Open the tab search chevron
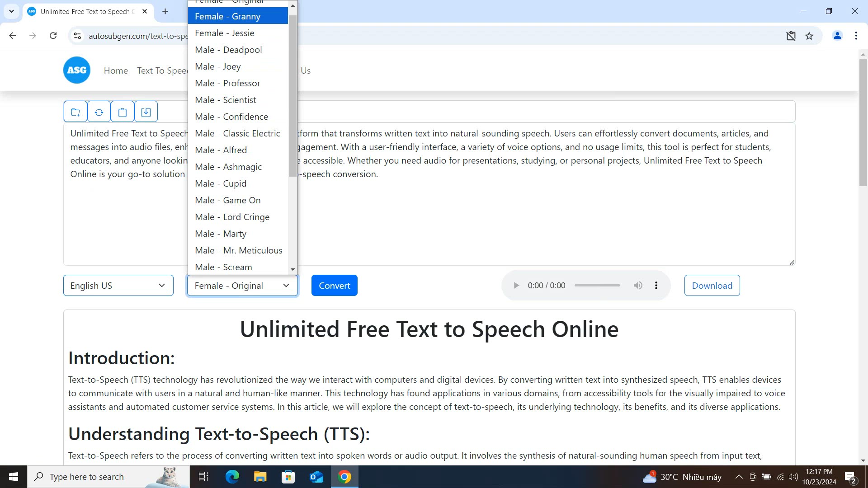Viewport: 868px width, 488px height. 11,11
